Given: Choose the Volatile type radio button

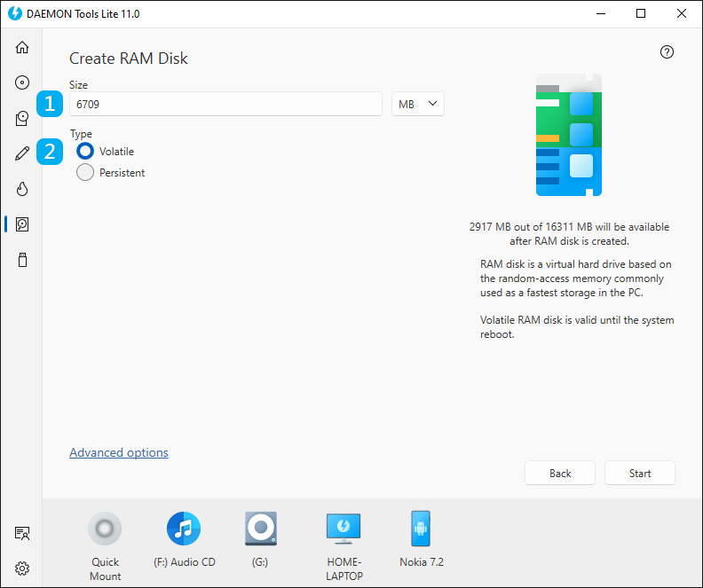Looking at the screenshot, I should 85,151.
